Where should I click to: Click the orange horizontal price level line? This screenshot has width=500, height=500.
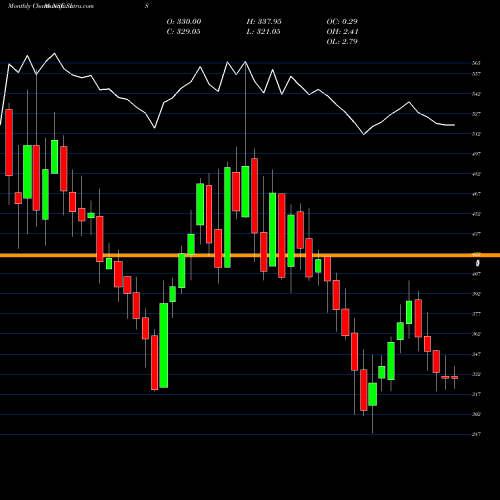[x=250, y=255]
